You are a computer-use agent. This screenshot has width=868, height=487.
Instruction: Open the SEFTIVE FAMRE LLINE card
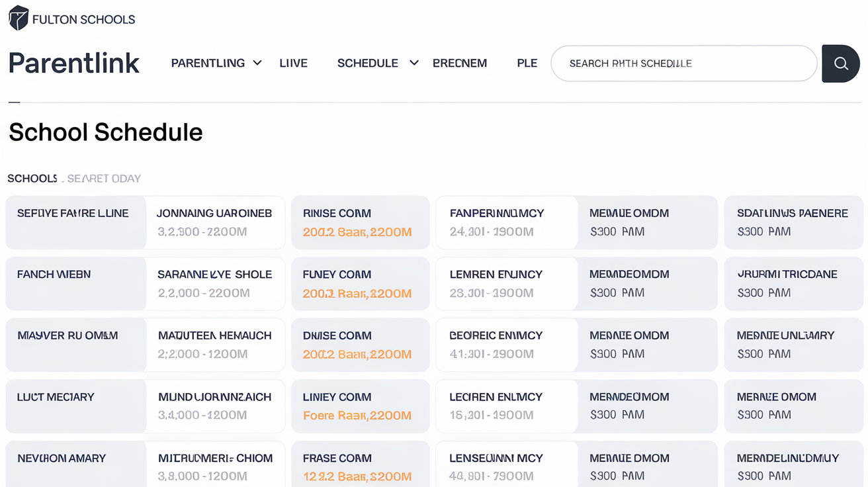(75, 222)
